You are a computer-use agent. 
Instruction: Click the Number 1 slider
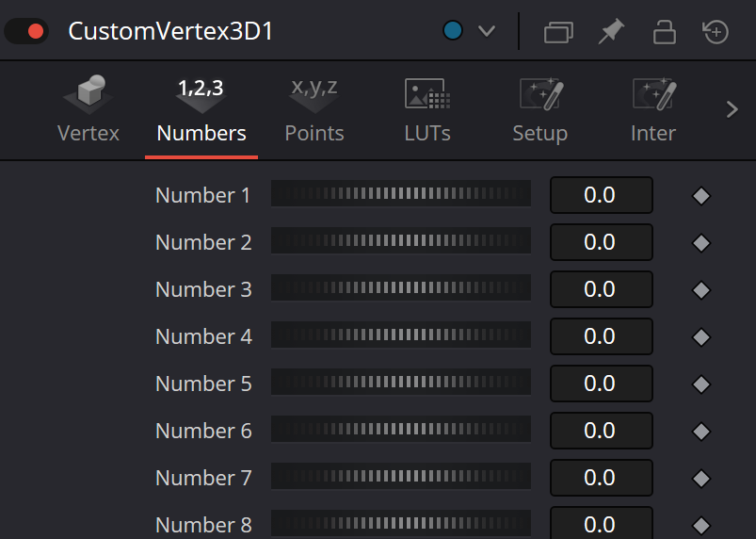click(x=401, y=193)
